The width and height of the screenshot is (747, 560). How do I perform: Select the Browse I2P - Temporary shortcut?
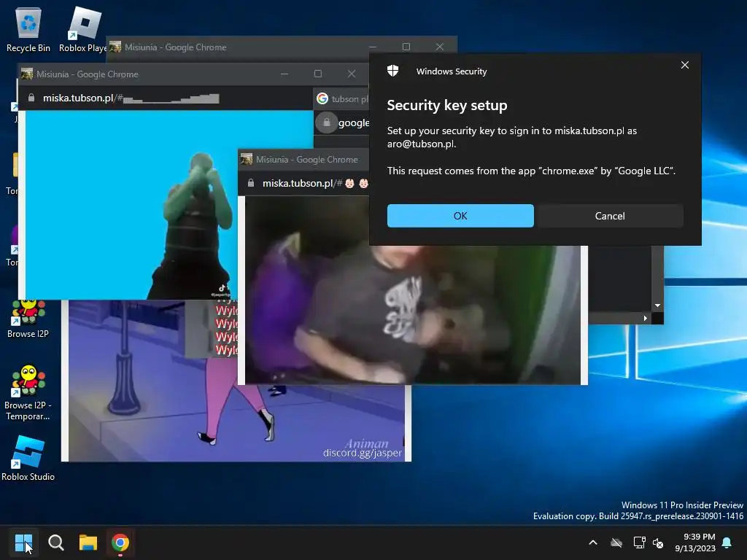tap(28, 393)
